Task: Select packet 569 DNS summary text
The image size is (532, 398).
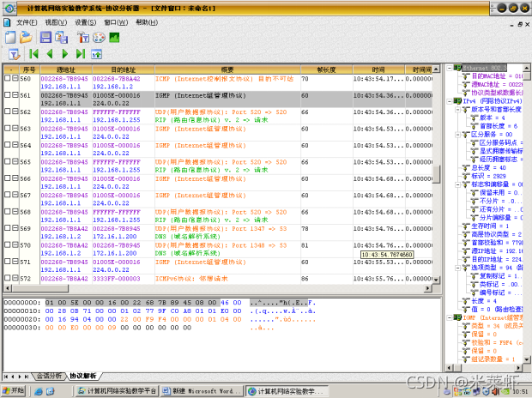Action: pos(188,237)
